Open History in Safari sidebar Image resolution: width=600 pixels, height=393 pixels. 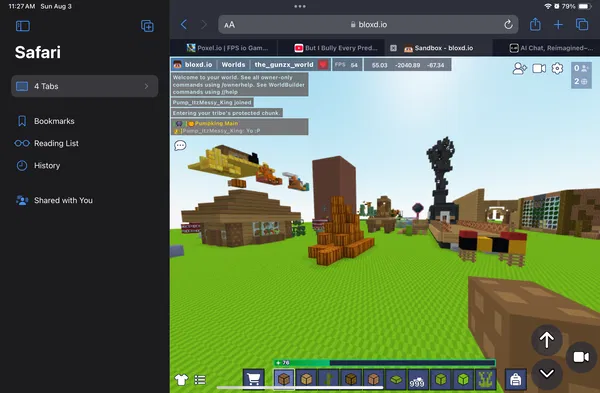(x=38, y=165)
